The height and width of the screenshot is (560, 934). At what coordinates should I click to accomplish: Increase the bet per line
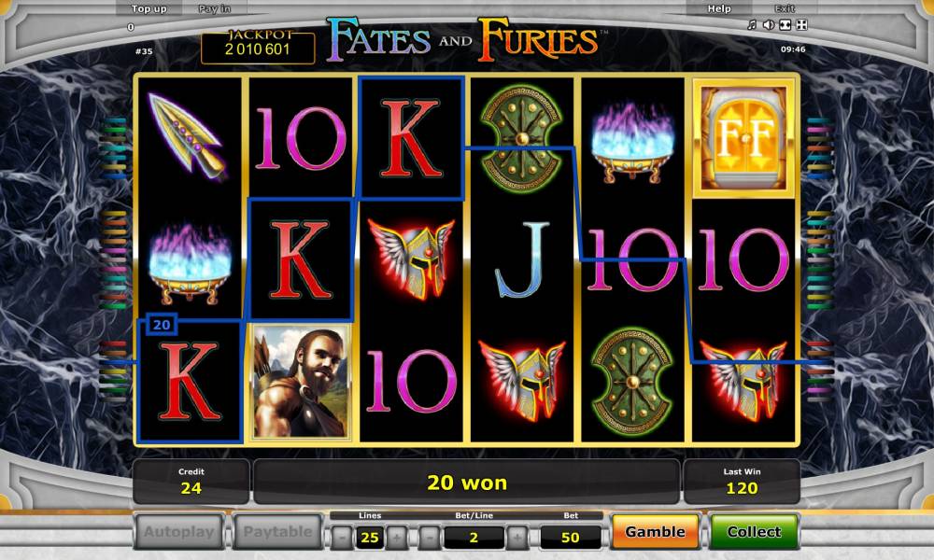pyautogui.click(x=517, y=538)
